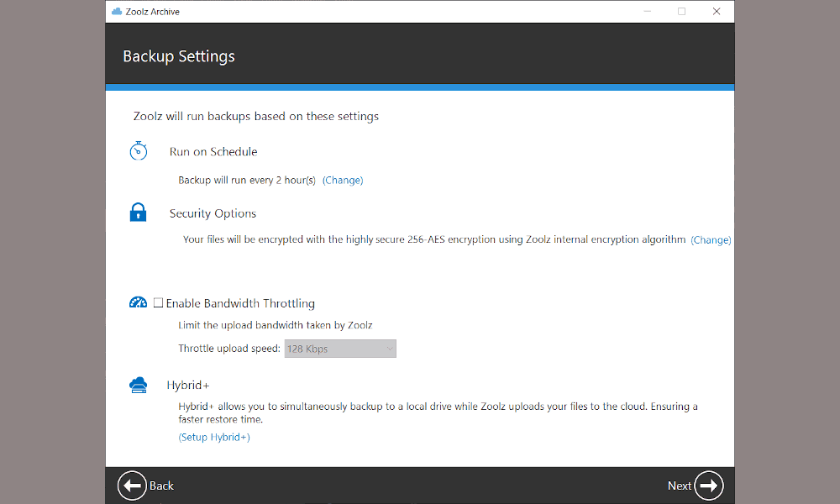Click the Run on Schedule heading
This screenshot has height=504, width=840.
[x=213, y=151]
